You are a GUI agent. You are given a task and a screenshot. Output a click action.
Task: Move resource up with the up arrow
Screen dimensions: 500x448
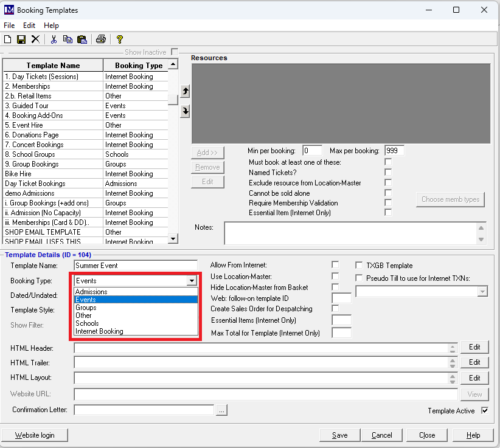click(186, 91)
